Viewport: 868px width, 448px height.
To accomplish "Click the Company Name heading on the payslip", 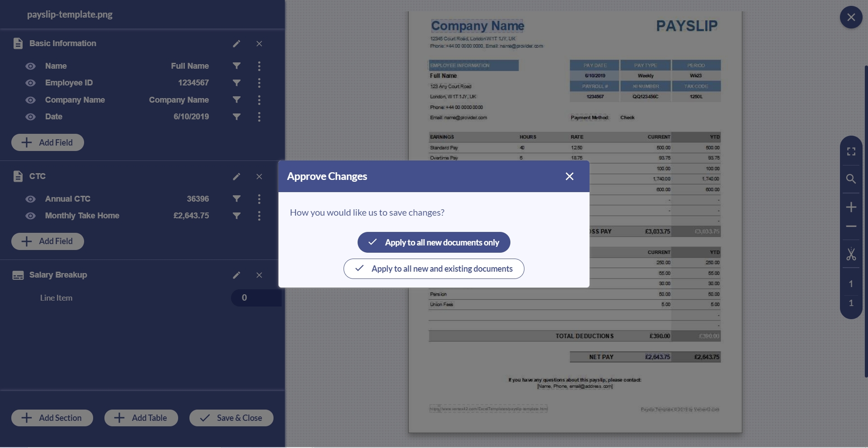I will [477, 26].
